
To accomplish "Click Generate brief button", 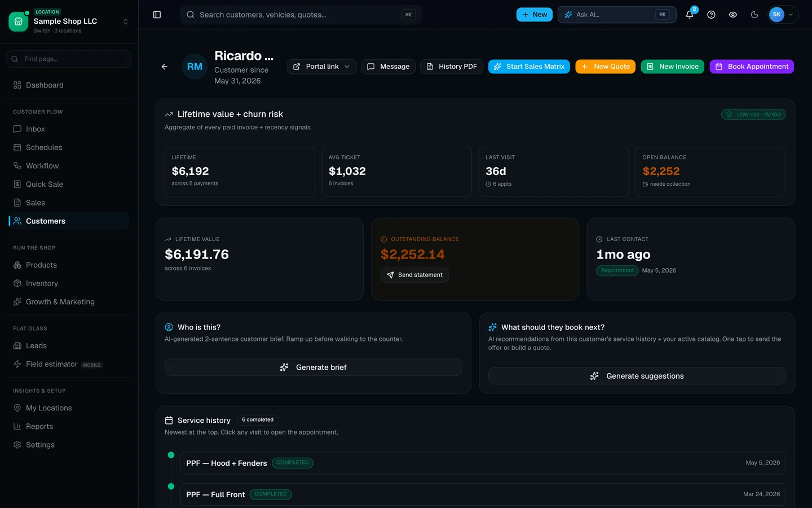I will click(314, 367).
